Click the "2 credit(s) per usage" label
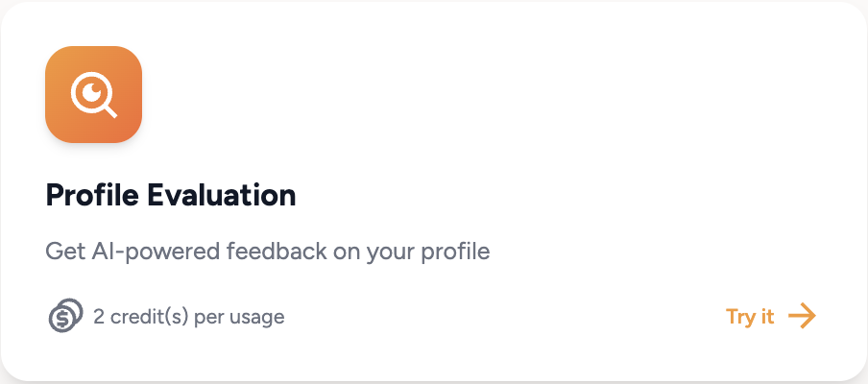Screen dimensions: 868x384 188,316
